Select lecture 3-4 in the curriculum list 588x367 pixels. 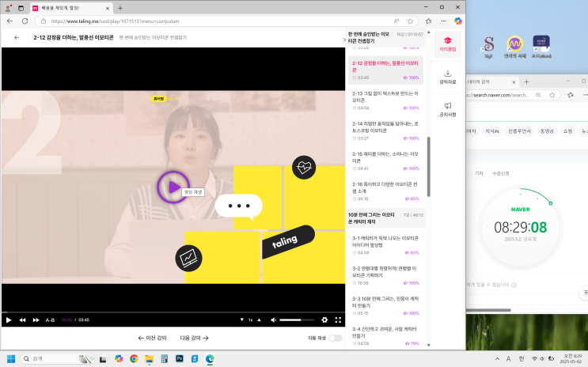coord(385,336)
